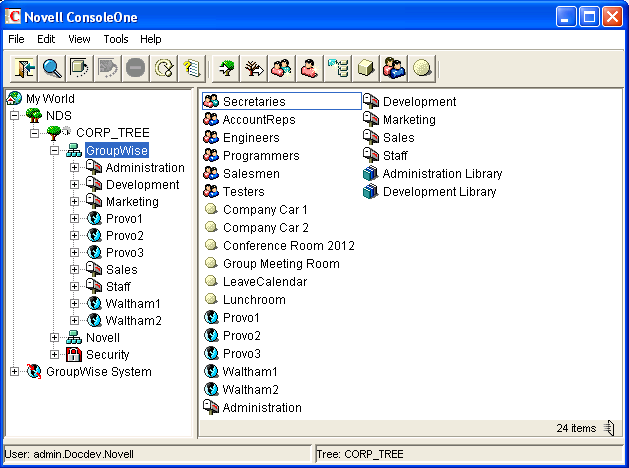Select Marketing in the left tree

pyautogui.click(x=132, y=201)
